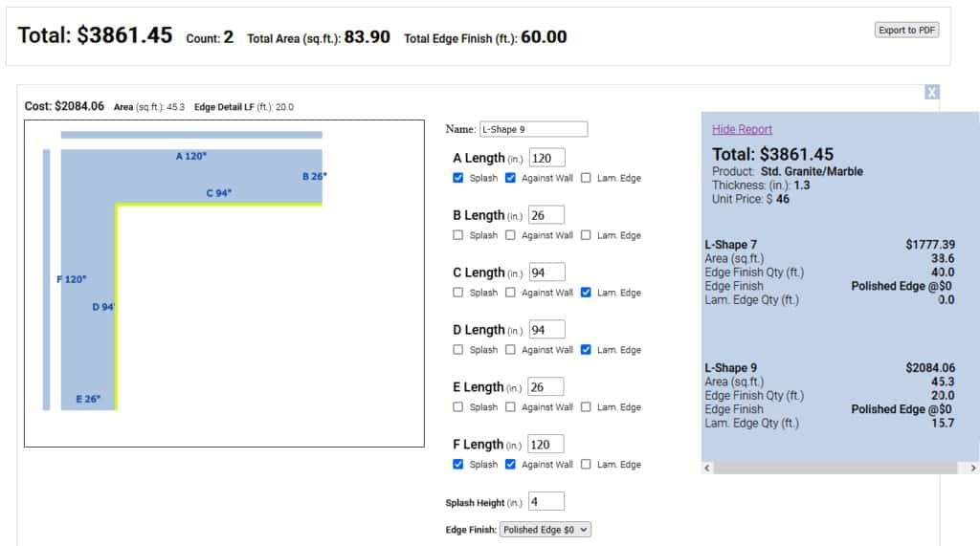Toggle Against Wall for B Length
This screenshot has height=546, width=980.
point(511,235)
